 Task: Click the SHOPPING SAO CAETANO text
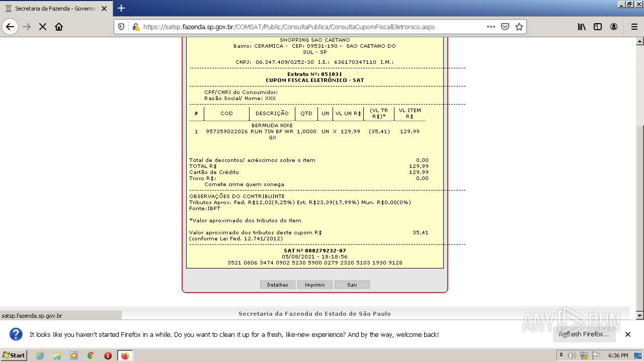315,40
